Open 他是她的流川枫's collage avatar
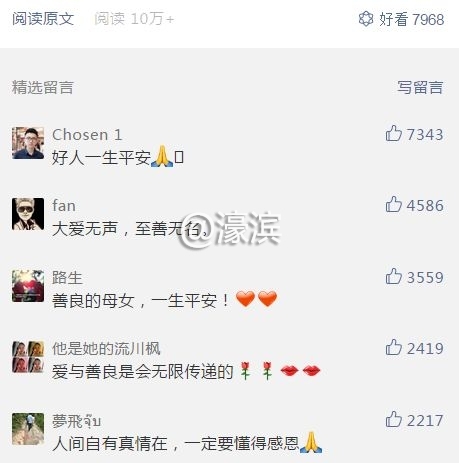The width and height of the screenshot is (459, 463). point(28,357)
